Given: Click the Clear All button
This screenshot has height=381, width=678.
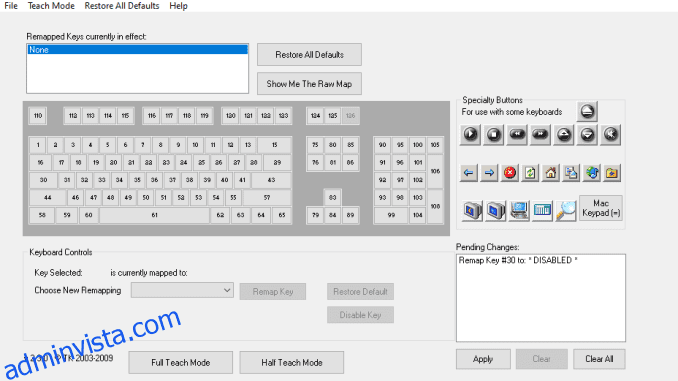Looking at the screenshot, I should click(x=599, y=359).
